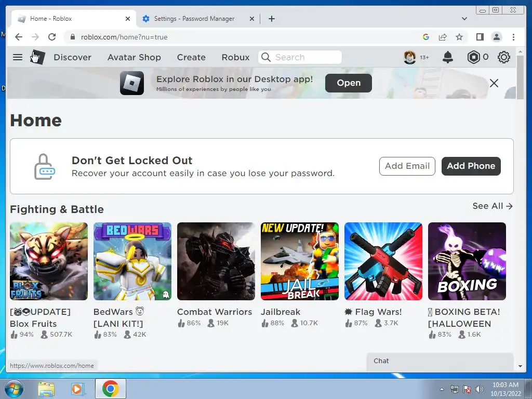Click the Action Center flag tray icon
Image resolution: width=532 pixels, height=399 pixels.
point(467,389)
